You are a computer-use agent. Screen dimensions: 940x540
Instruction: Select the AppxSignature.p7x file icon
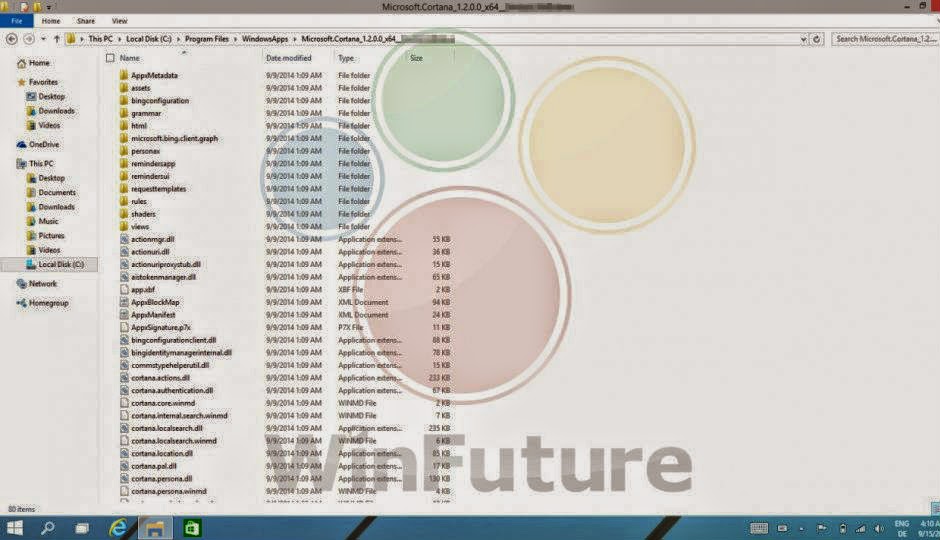coord(124,327)
